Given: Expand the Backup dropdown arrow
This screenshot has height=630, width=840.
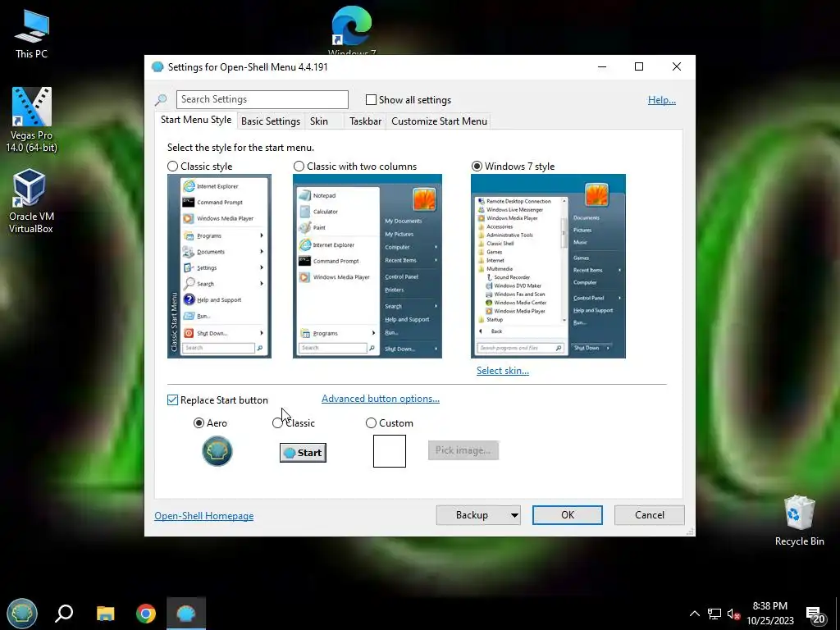Looking at the screenshot, I should pyautogui.click(x=514, y=515).
